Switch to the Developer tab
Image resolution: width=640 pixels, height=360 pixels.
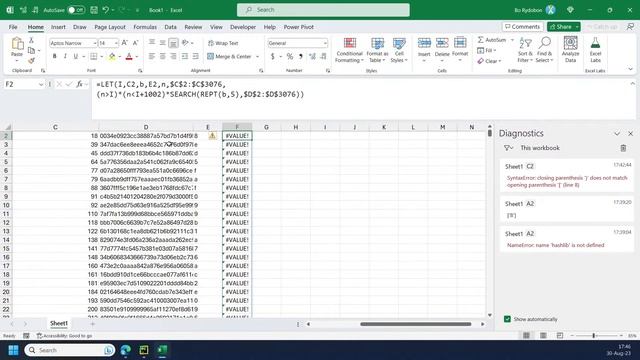click(243, 27)
